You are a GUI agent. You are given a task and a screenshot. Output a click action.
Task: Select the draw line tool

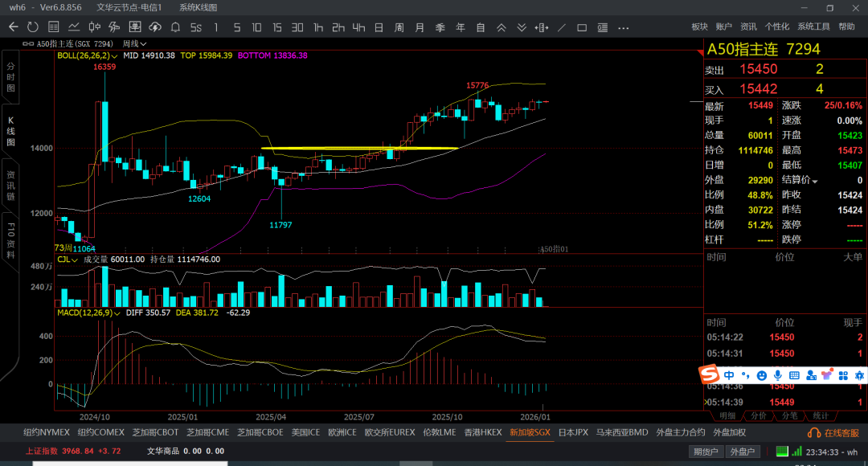click(x=562, y=27)
